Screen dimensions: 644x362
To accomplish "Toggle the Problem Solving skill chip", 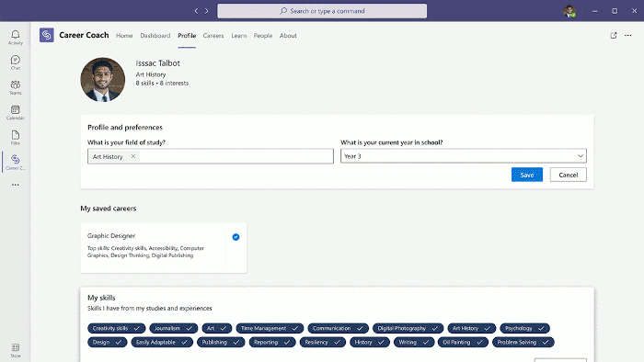I will point(523,343).
